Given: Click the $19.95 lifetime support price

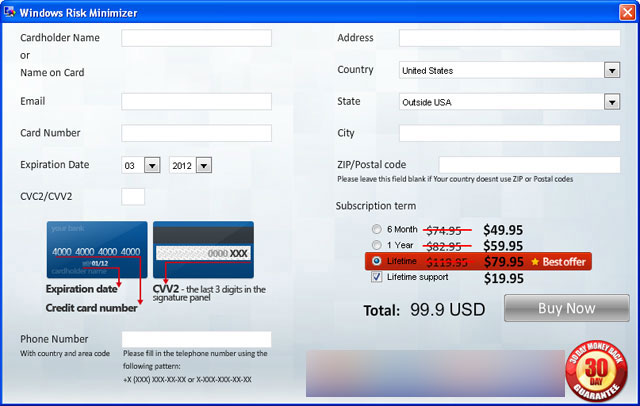Looking at the screenshot, I should (x=504, y=279).
